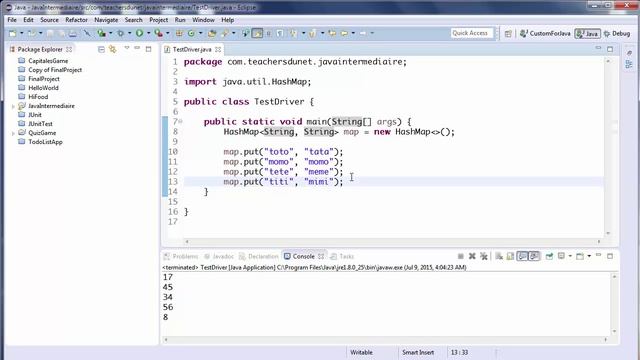The height and width of the screenshot is (360, 640).
Task: Switch to the Problems tab
Action: (181, 256)
